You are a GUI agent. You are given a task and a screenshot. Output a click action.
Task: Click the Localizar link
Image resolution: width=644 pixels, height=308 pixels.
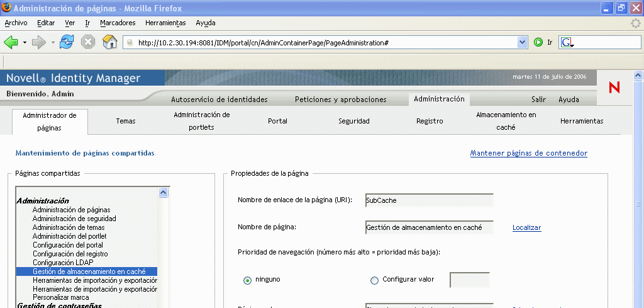tap(526, 227)
